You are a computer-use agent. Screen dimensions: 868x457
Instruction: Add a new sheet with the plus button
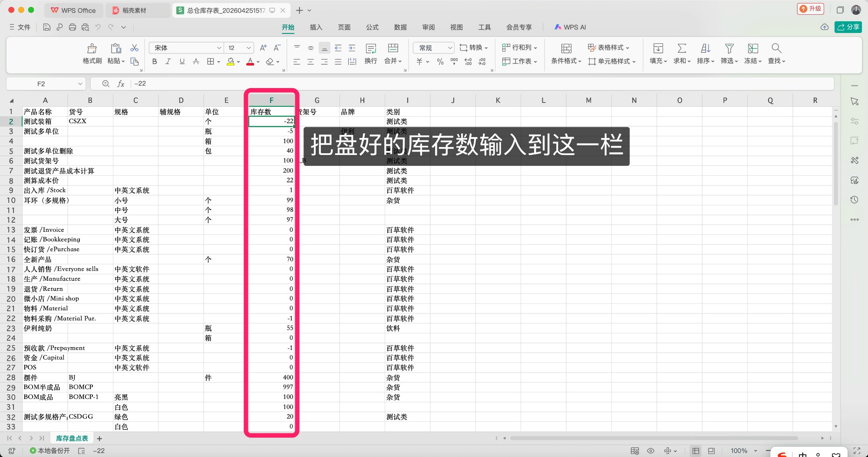click(99, 439)
